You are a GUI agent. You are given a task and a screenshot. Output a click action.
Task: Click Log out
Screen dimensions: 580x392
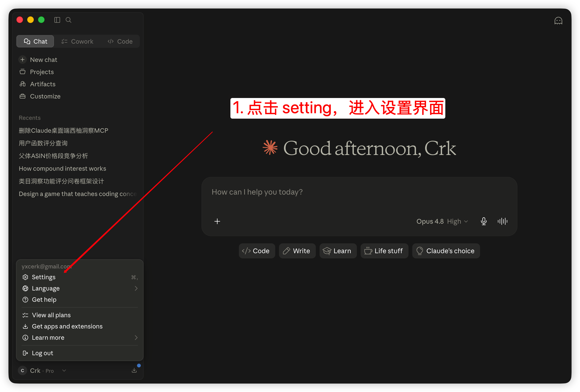80,353
